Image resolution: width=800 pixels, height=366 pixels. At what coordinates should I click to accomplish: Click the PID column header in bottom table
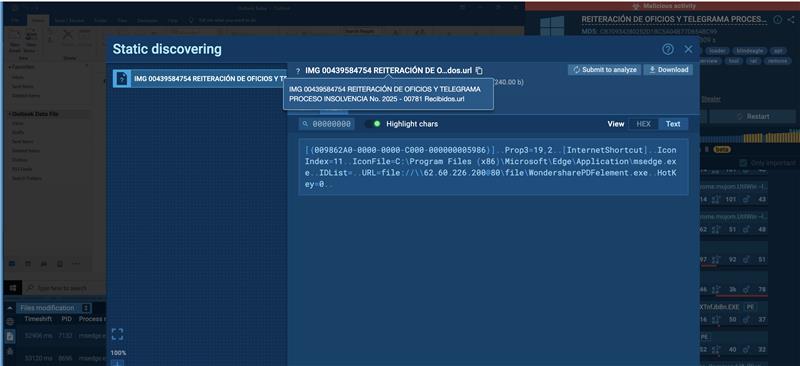(66, 319)
